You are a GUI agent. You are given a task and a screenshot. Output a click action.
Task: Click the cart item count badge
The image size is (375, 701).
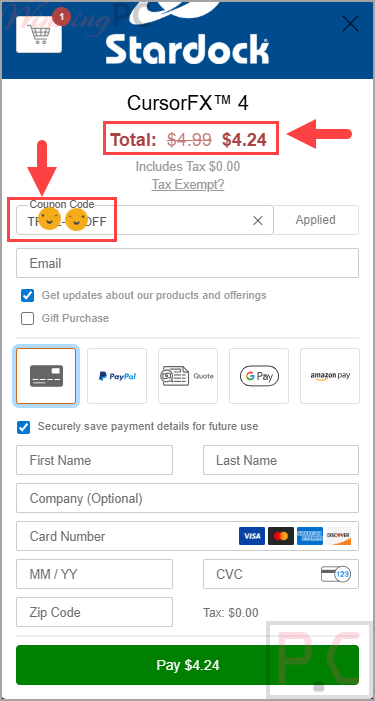62,17
